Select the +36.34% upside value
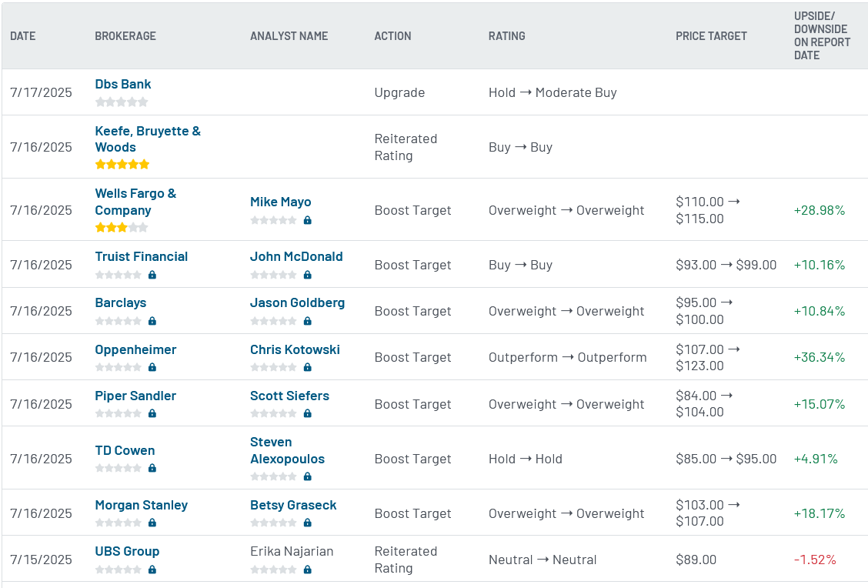Screen dimensions: 868x588 coord(820,357)
